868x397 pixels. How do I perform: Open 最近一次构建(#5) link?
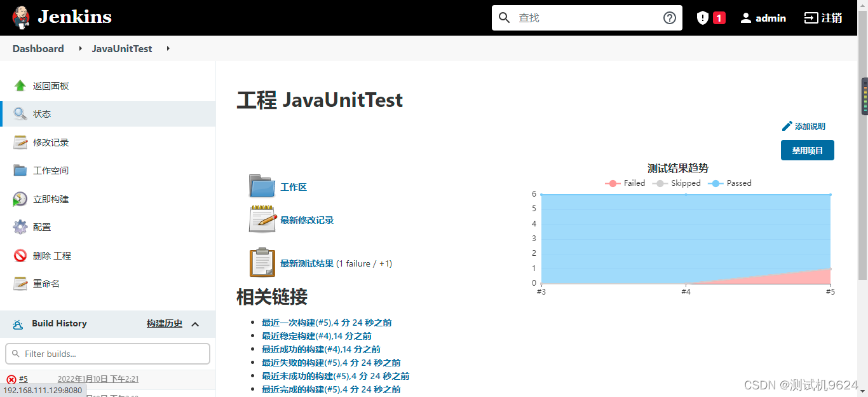click(x=327, y=323)
